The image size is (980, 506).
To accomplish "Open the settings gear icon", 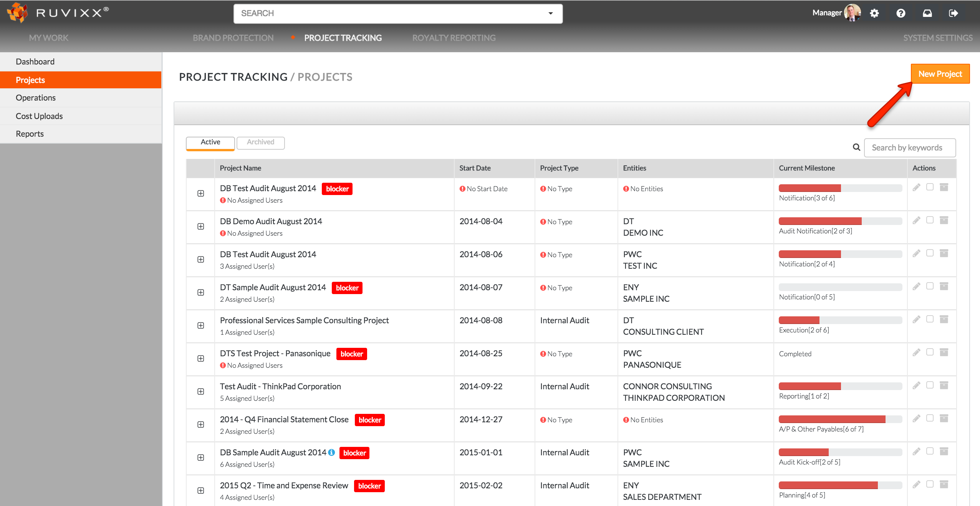I will click(874, 13).
